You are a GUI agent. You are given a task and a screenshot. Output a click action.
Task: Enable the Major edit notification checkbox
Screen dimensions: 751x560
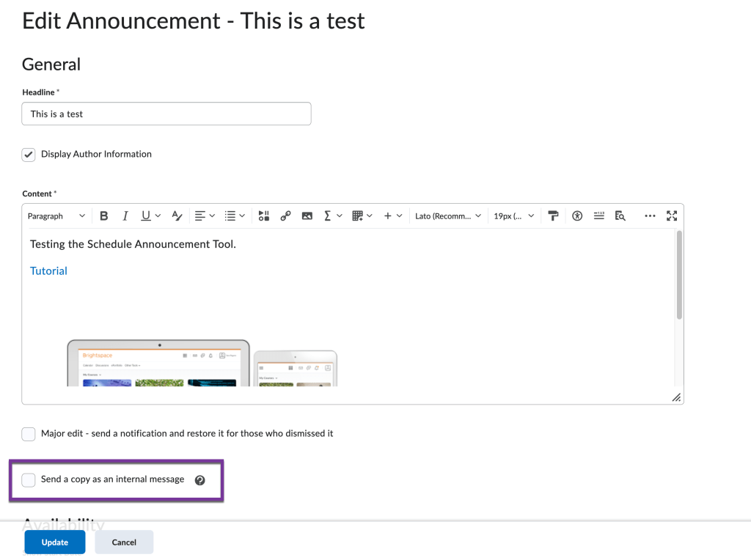[x=29, y=434]
